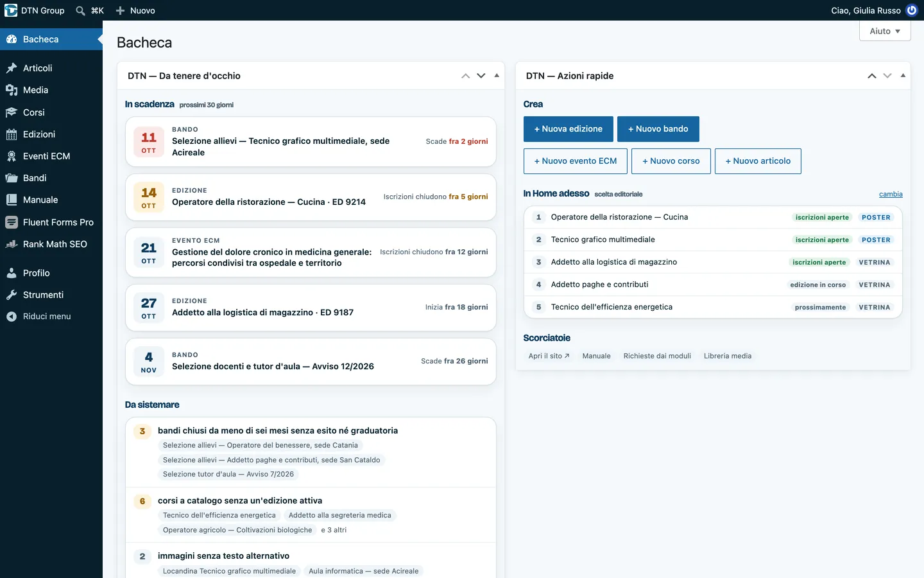
Task: Click the plus icon next to Nuovo
Action: point(120,10)
